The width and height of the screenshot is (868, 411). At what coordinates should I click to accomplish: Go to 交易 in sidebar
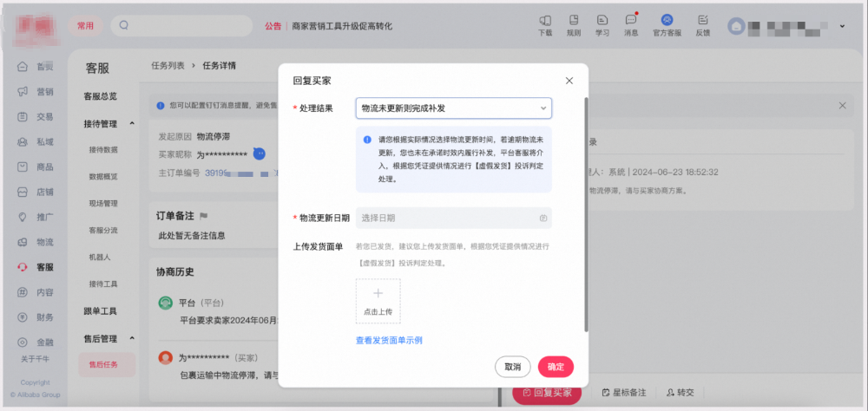pos(36,117)
